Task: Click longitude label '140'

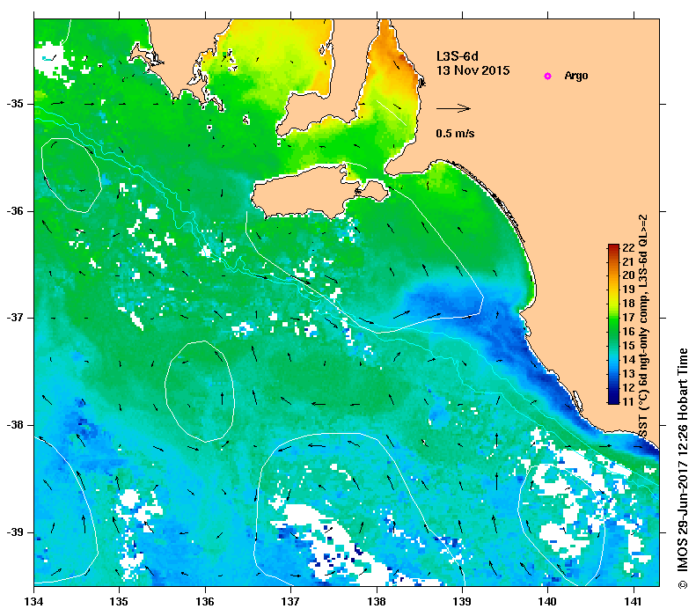Action: tap(548, 602)
